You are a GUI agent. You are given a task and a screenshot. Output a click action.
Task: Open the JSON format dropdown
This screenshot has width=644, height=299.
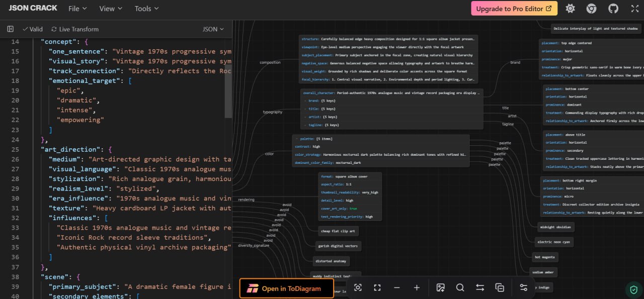click(x=213, y=29)
